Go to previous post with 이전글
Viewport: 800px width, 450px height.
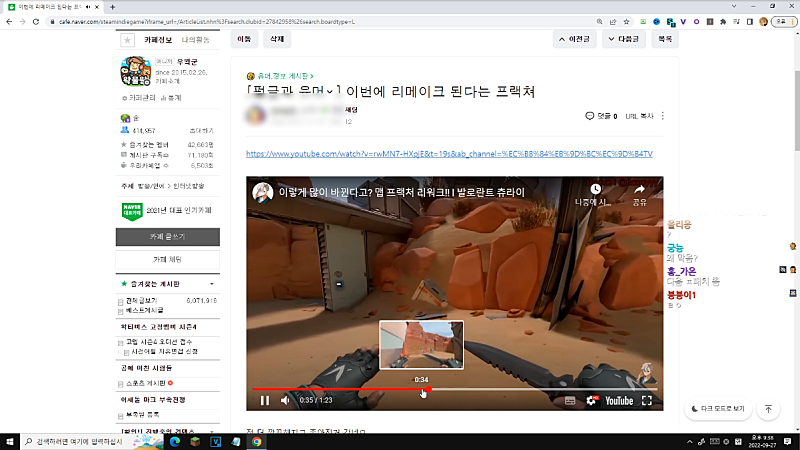[x=574, y=39]
